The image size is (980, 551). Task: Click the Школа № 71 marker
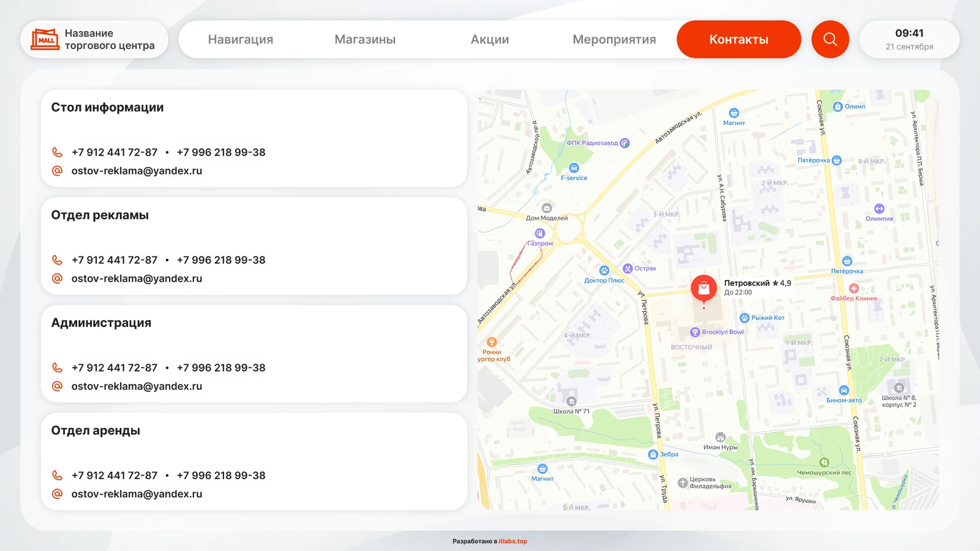point(571,402)
